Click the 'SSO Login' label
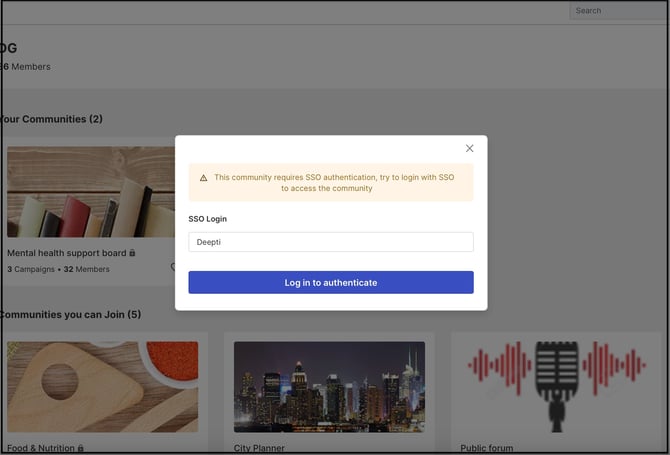This screenshot has width=670, height=455. [x=208, y=219]
